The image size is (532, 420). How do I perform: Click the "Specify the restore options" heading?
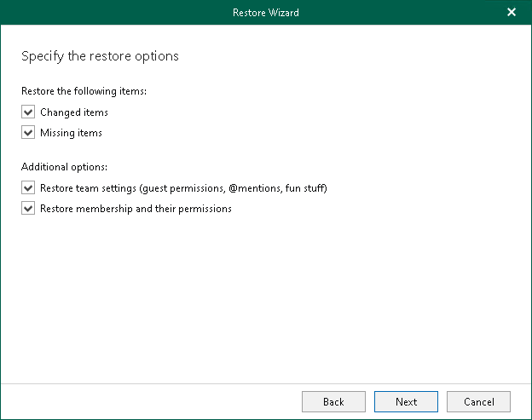point(100,57)
